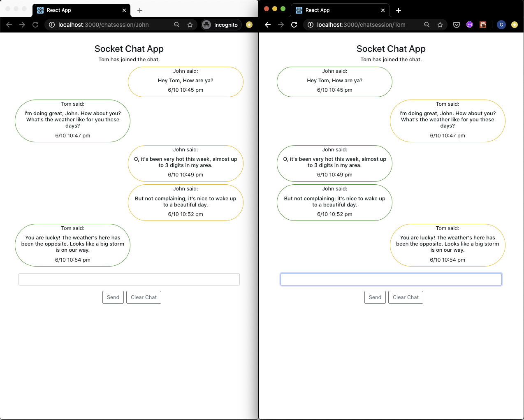524x420 pixels.
Task: Close the React App tab in Tom's window
Action: [x=383, y=10]
